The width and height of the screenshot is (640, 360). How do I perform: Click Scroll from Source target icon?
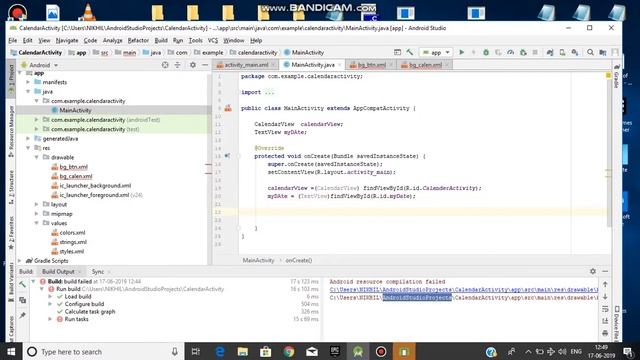click(165, 65)
